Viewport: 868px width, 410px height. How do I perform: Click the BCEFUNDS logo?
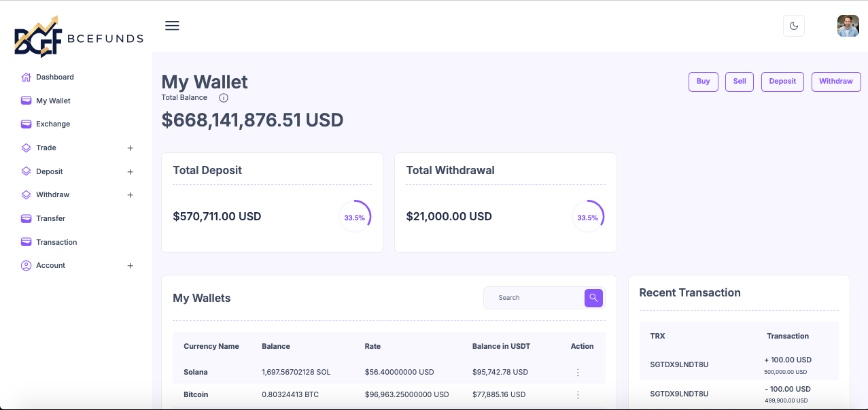[78, 37]
